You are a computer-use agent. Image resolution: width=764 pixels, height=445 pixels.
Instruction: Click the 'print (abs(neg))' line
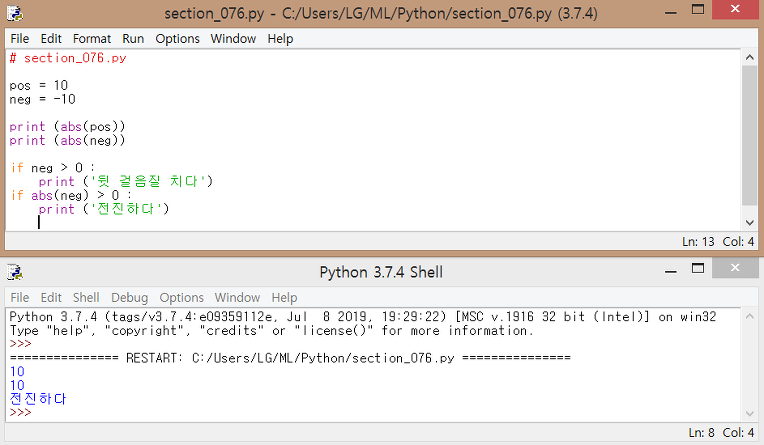67,140
